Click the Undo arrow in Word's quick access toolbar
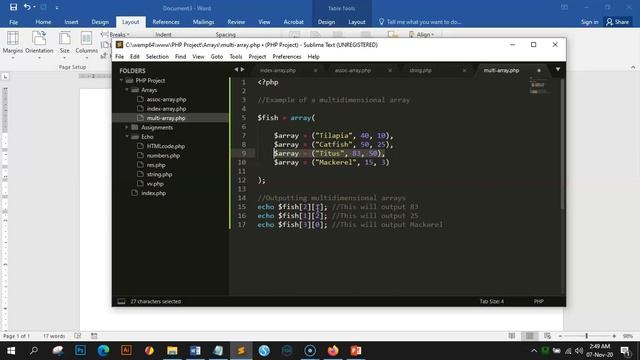Image resolution: width=640 pixels, height=360 pixels. point(27,7)
